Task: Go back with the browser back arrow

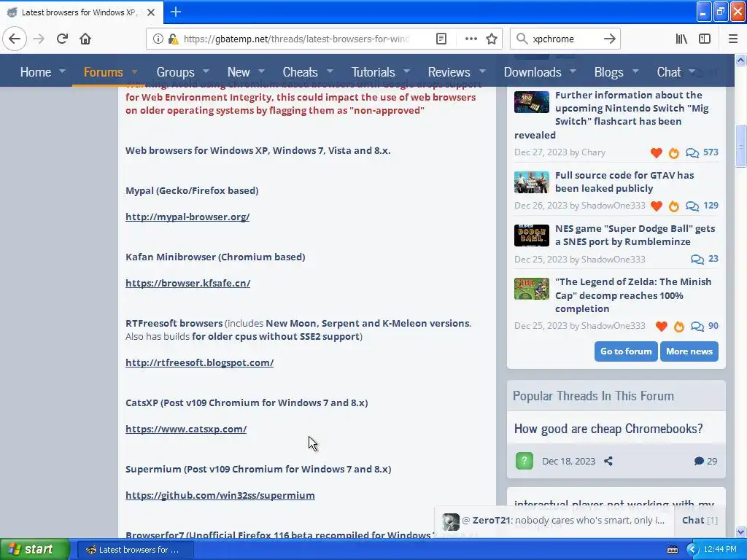Action: (15, 39)
